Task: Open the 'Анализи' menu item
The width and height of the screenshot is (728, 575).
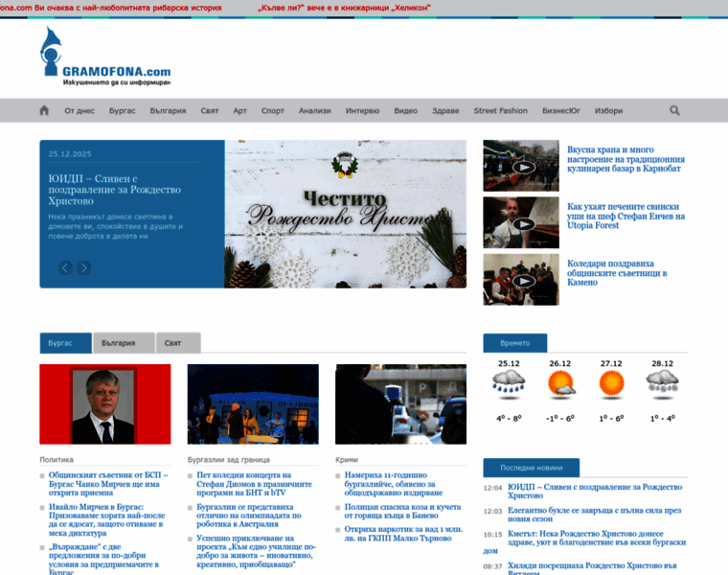Action: coord(315,110)
